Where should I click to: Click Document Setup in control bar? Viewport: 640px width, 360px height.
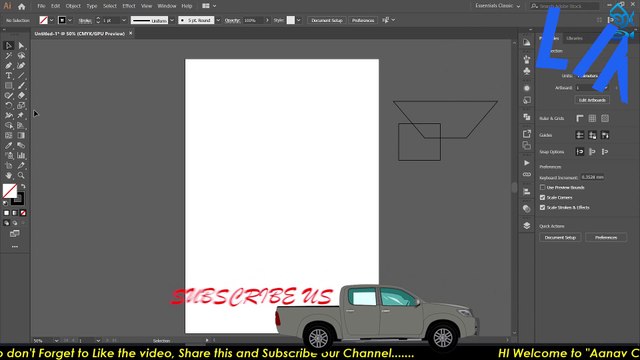pyautogui.click(x=327, y=20)
